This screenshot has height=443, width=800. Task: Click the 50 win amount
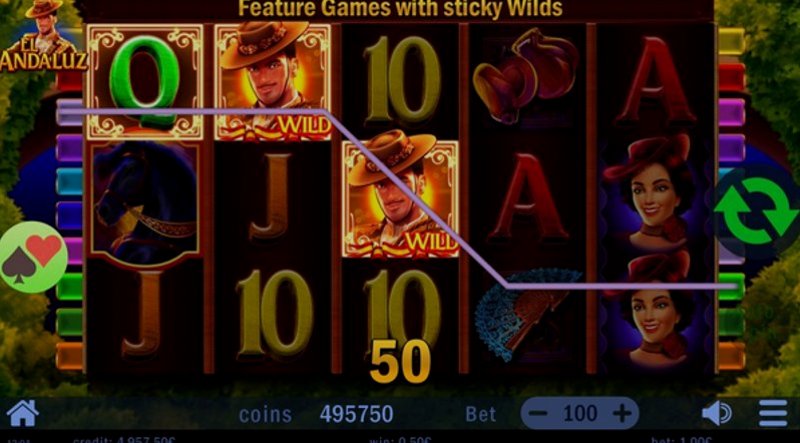pyautogui.click(x=400, y=361)
